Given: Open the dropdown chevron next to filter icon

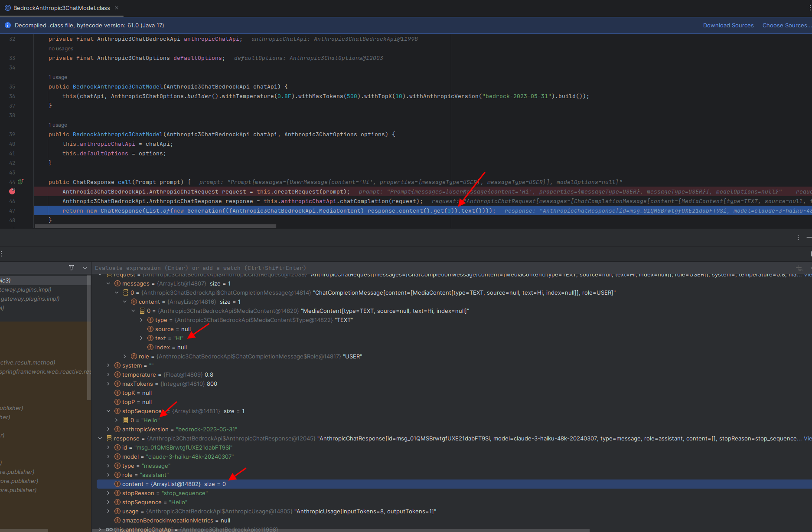Looking at the screenshot, I should coord(85,268).
